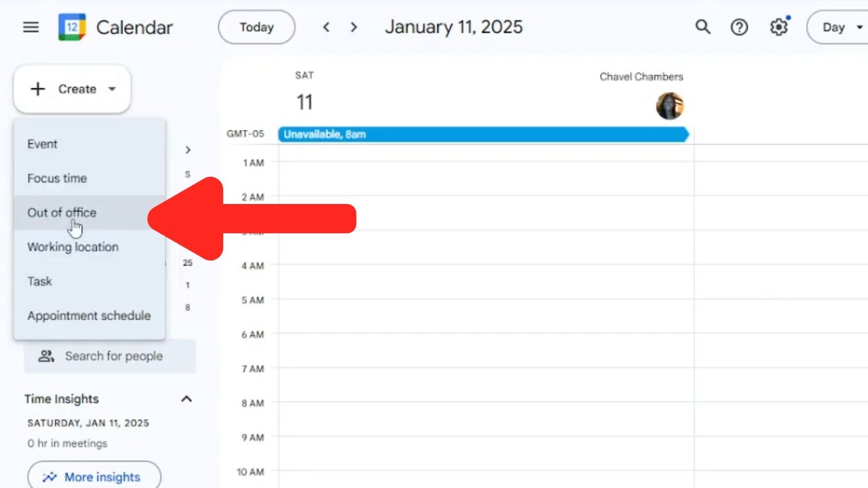868x488 pixels.
Task: Open the Support help icon
Action: tap(739, 28)
